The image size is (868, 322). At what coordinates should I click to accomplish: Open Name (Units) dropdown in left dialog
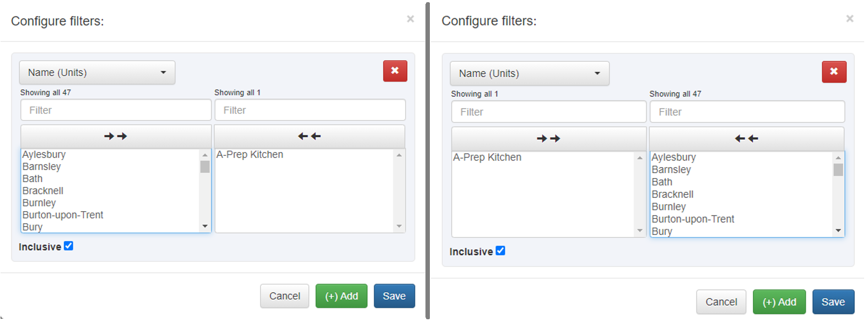click(x=97, y=72)
